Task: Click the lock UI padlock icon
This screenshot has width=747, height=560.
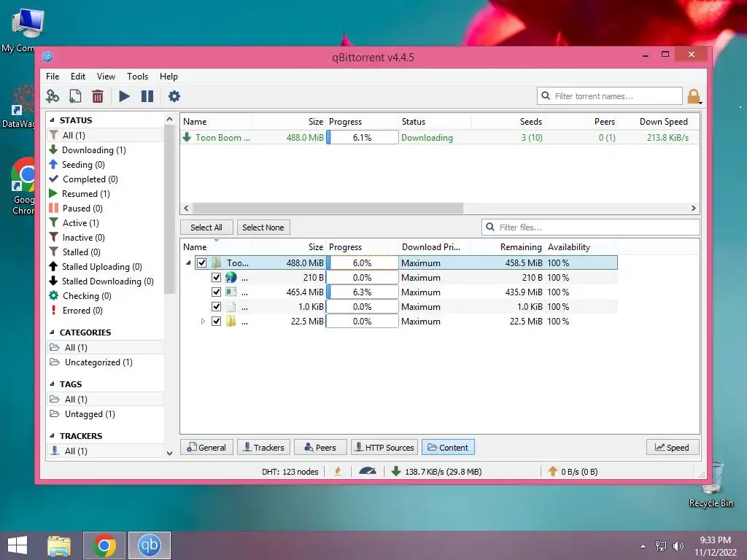Action: point(694,96)
